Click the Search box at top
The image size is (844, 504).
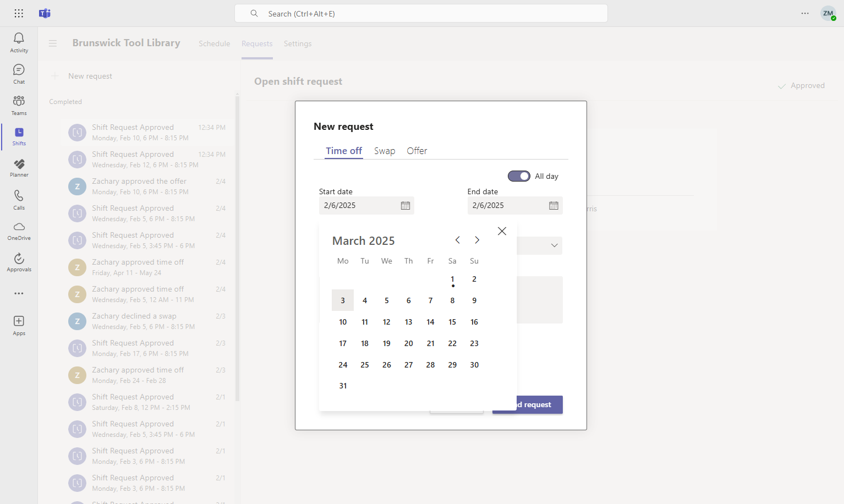(x=421, y=13)
